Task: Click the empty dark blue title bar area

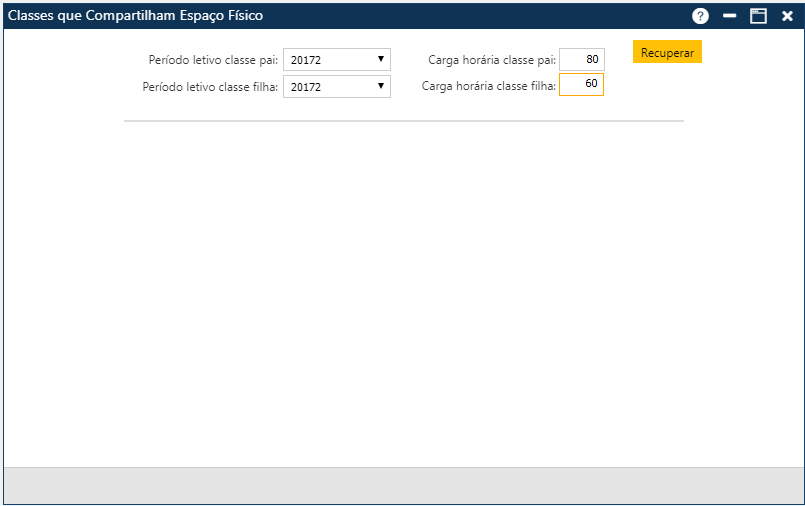Action: tap(480, 16)
